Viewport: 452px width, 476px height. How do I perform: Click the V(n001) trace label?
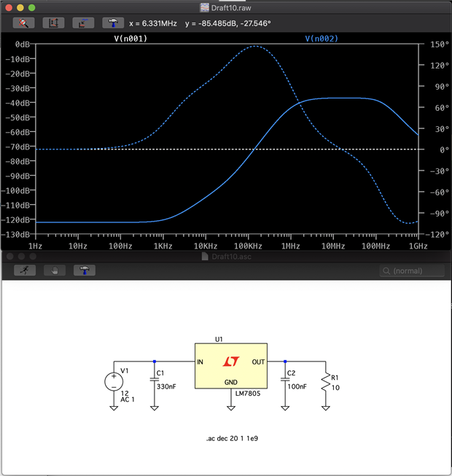coord(130,39)
